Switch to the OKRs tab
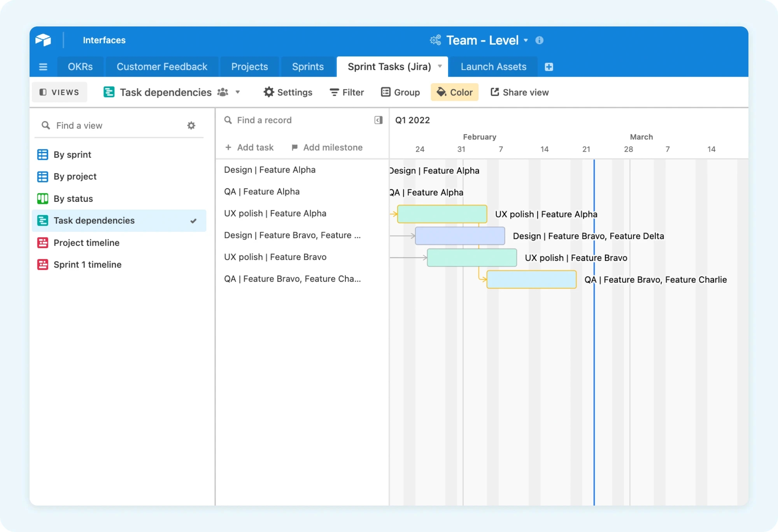 81,66
